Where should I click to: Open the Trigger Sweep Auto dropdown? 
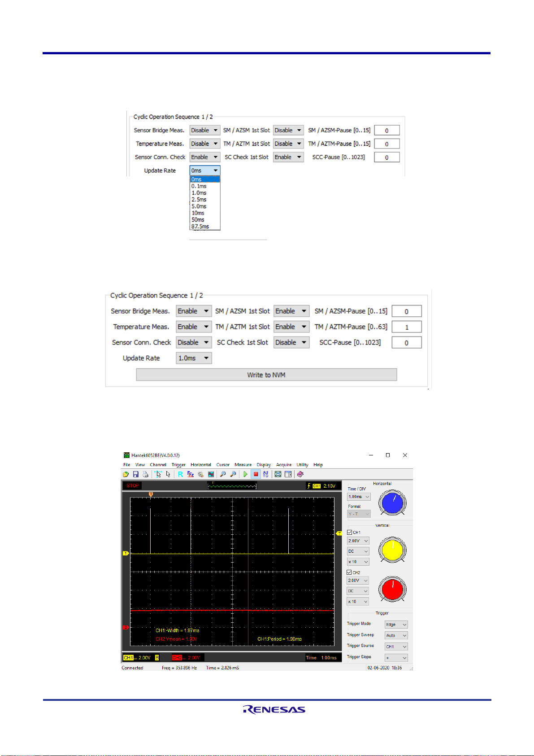click(x=396, y=635)
